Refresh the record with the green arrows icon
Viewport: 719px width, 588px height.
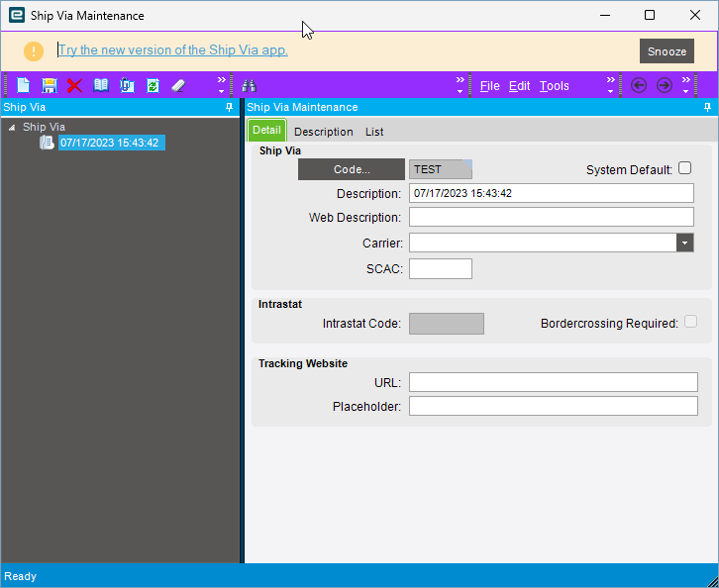[153, 85]
